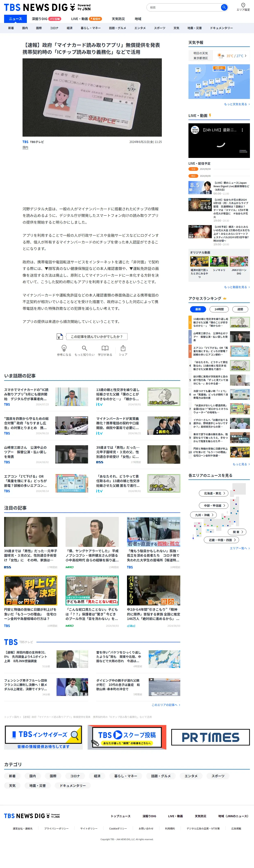Screen dimensions: 254x868
Task: Select the 24時間 ranking tab
Action: coord(219,309)
